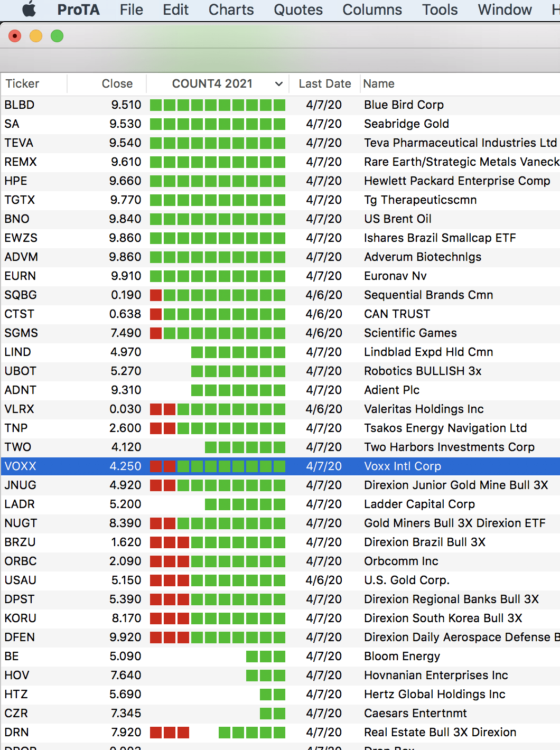Click the Euronav Nv name
The image size is (560, 750).
point(395,276)
